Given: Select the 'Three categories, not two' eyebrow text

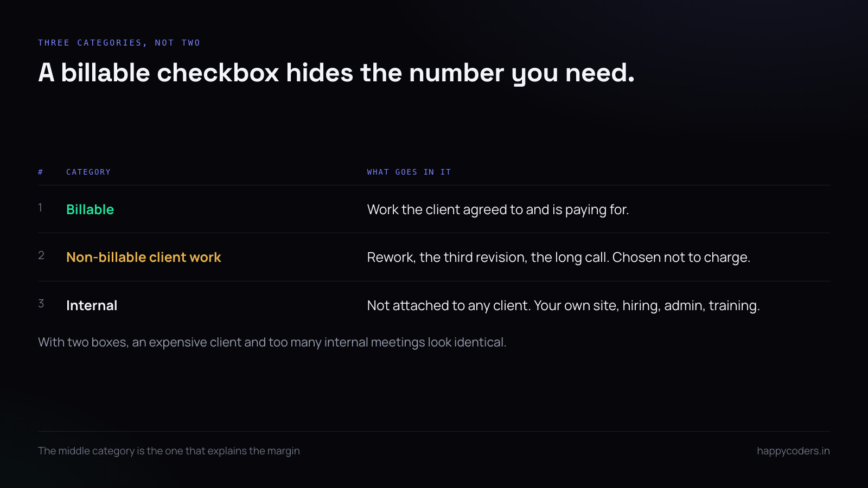Looking at the screenshot, I should click(119, 43).
